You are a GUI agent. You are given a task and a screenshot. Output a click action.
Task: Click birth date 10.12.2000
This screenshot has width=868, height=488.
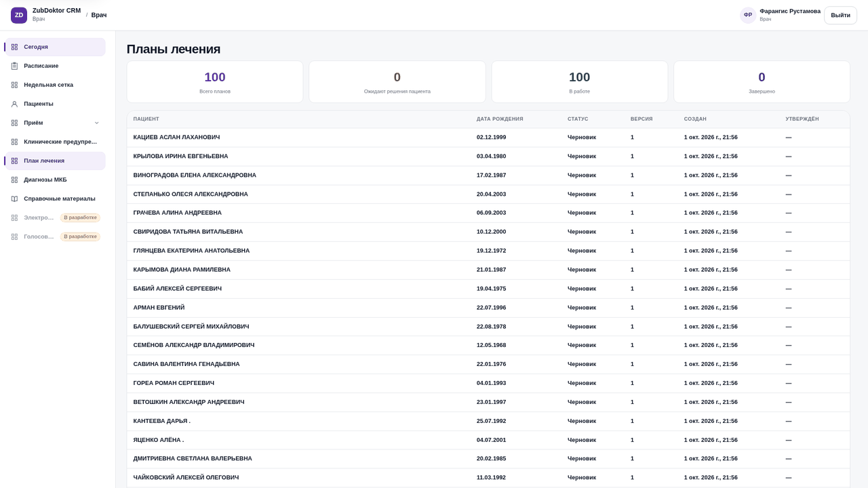(x=491, y=232)
